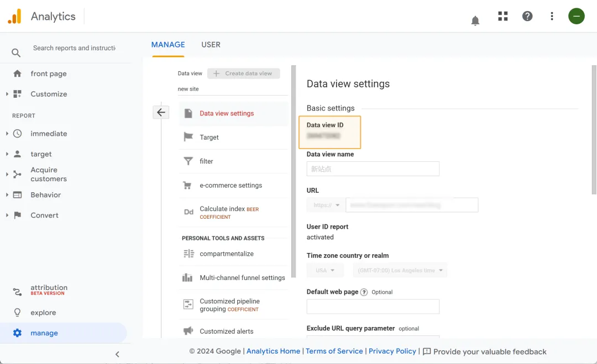Click the help icon beside Default web page
597x364 pixels.
[364, 292]
